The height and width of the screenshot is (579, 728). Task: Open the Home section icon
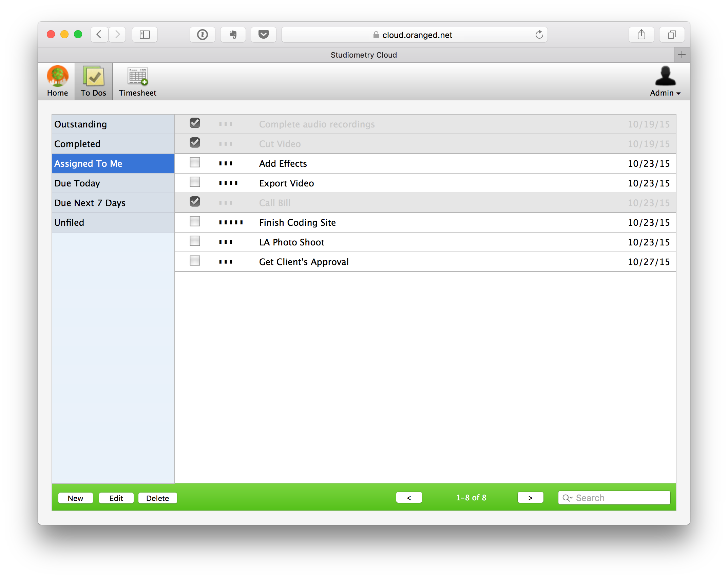pyautogui.click(x=57, y=81)
